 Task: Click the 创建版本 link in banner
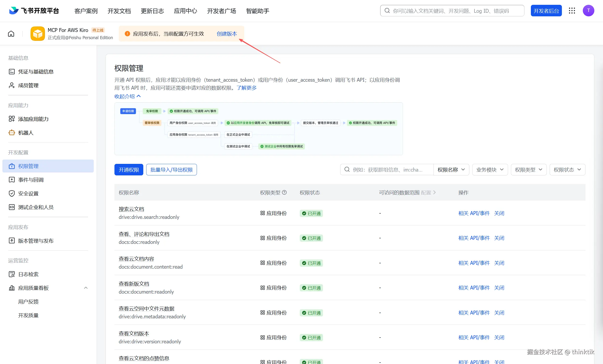click(x=227, y=34)
